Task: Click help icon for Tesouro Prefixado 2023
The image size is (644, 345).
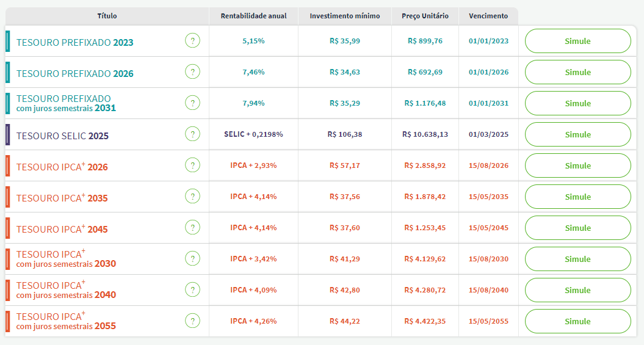Action: (192, 41)
